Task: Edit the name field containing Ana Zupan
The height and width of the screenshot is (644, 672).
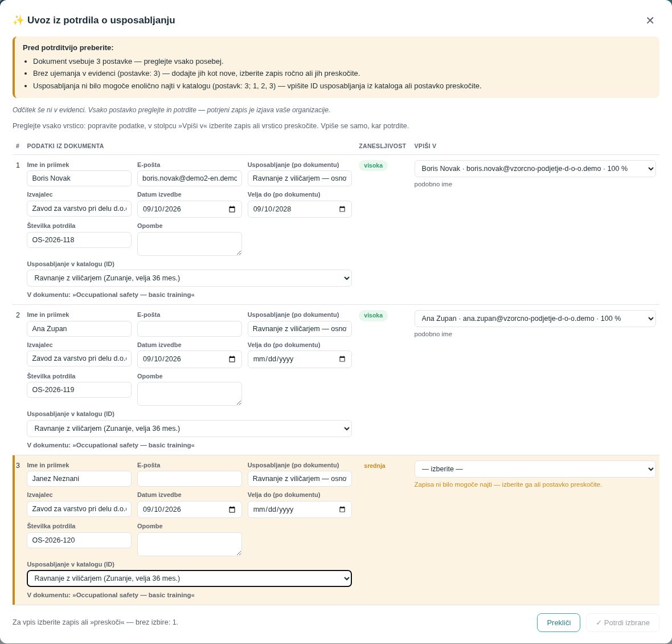Action: tap(79, 329)
